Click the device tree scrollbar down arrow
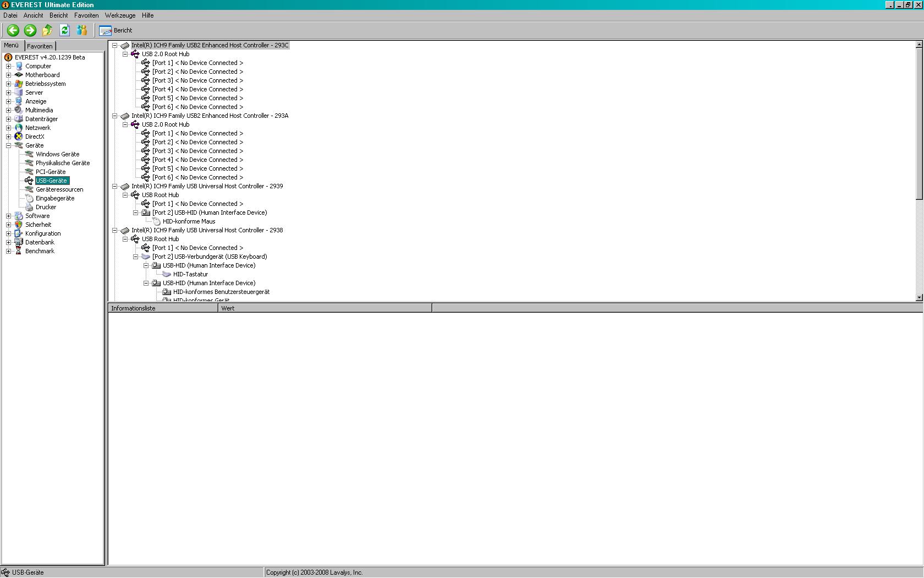 919,297
